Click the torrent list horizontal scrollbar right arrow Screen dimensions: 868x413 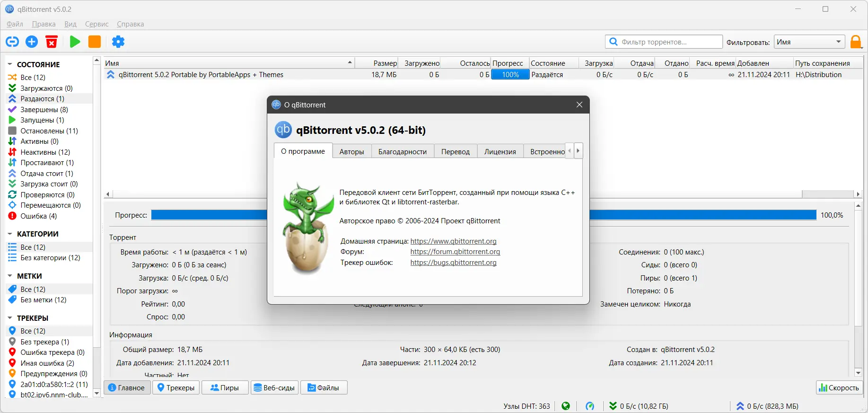click(x=858, y=194)
